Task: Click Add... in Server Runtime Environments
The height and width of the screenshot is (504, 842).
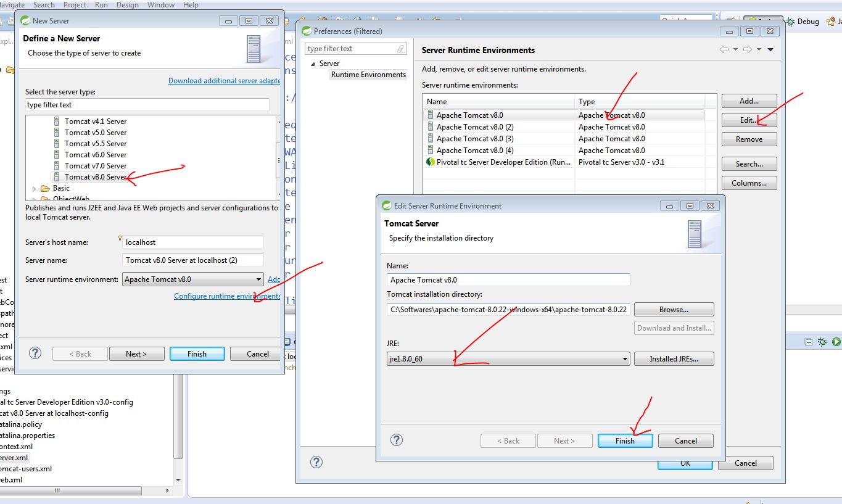Action: pyautogui.click(x=749, y=101)
